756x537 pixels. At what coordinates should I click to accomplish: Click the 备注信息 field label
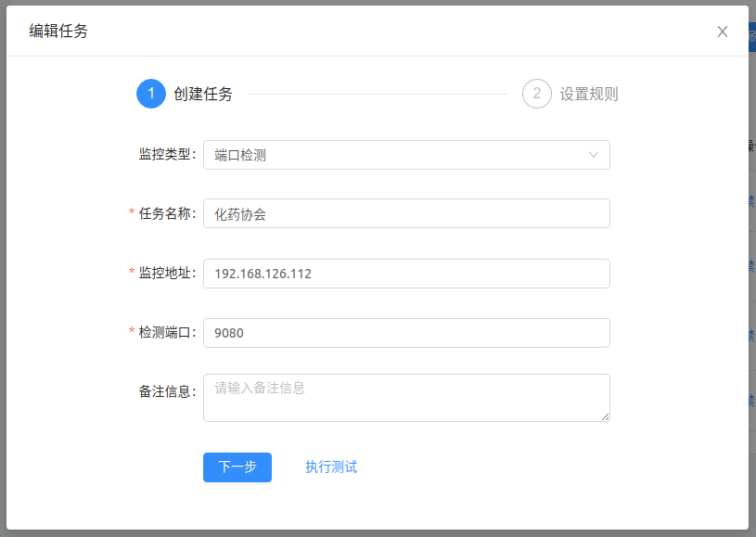[167, 391]
